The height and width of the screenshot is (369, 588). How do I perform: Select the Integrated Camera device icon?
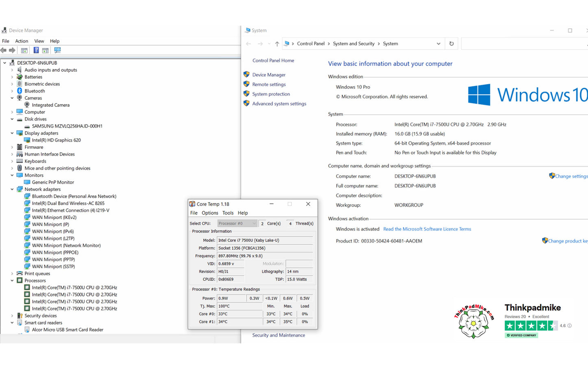[x=27, y=105]
